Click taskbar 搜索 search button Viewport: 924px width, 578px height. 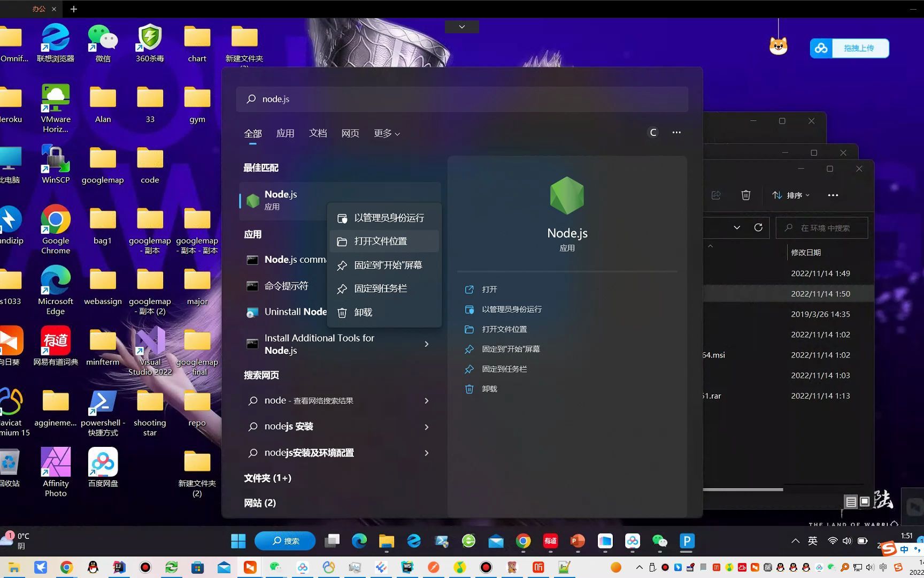[x=285, y=541]
